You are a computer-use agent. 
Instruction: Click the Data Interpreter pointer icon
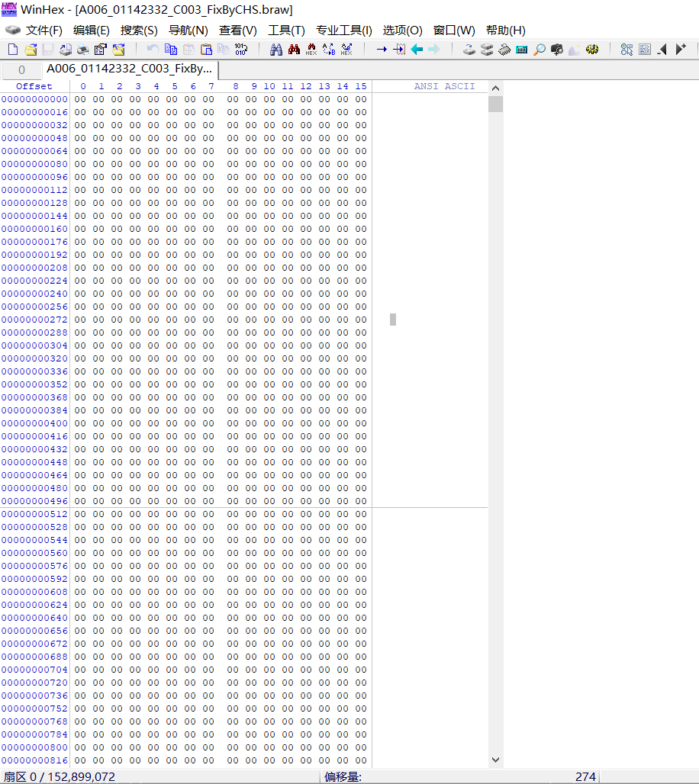627,49
